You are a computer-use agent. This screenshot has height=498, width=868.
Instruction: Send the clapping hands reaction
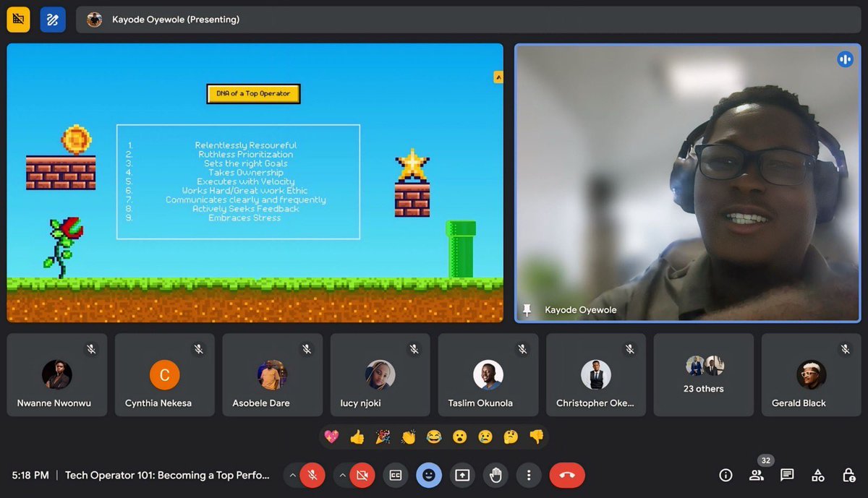pyautogui.click(x=409, y=437)
